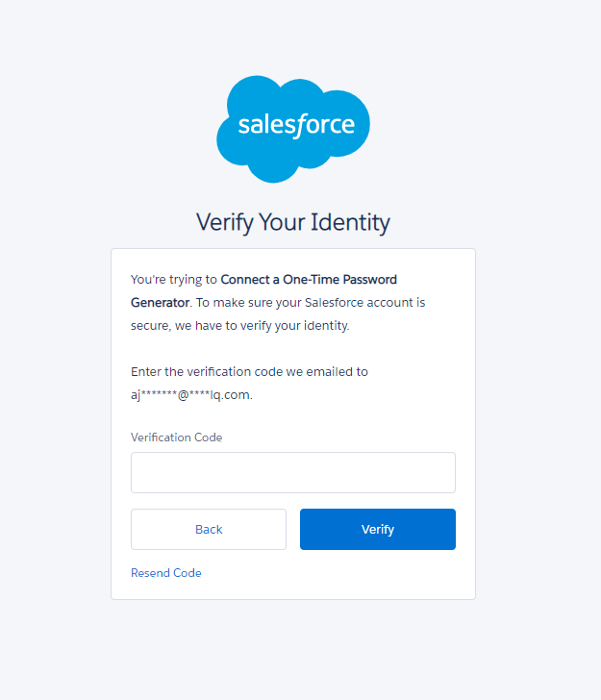The image size is (601, 700).
Task: Click the sentence 'secure, we have to verify your identity'
Action: pyautogui.click(x=239, y=325)
